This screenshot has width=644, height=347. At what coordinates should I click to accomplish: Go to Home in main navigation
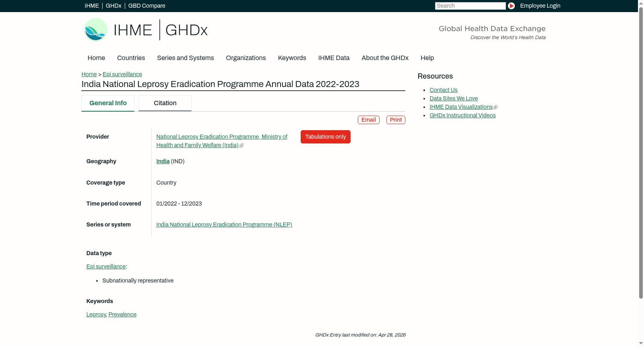96,58
